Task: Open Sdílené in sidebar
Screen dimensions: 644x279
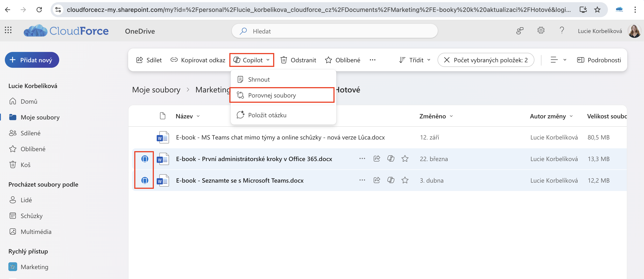Action: point(24,133)
